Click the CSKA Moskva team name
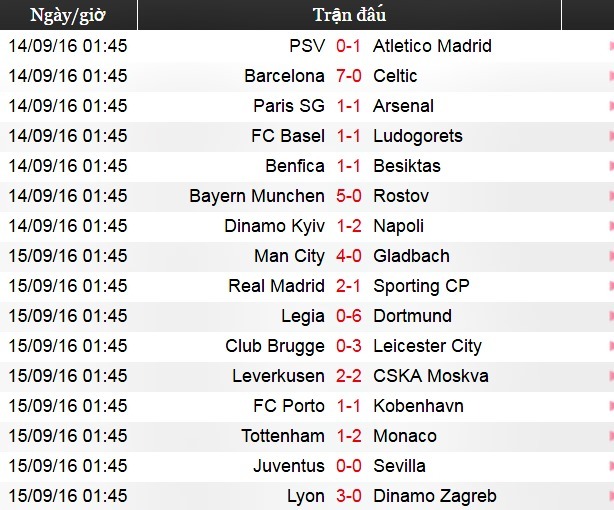The height and width of the screenshot is (510, 614). pyautogui.click(x=430, y=376)
